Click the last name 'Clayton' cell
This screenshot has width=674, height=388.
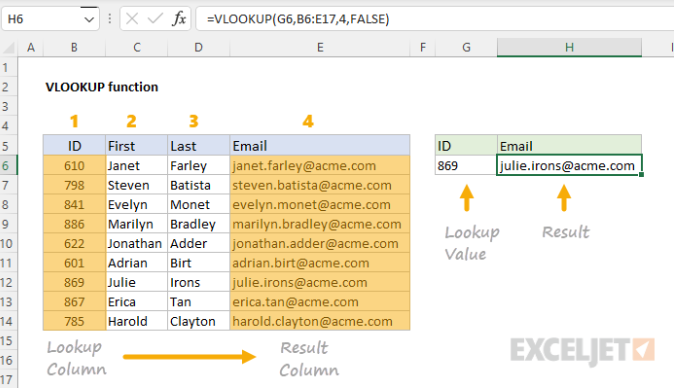199,321
